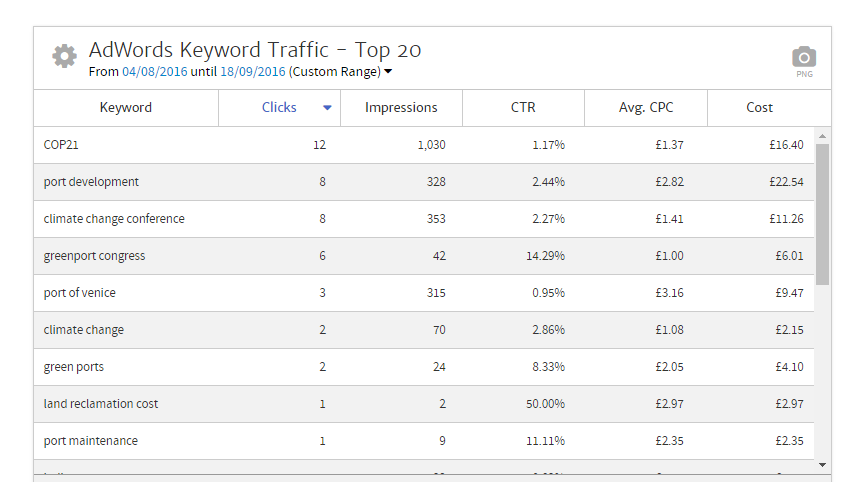Sort by the Impressions column header

click(401, 108)
